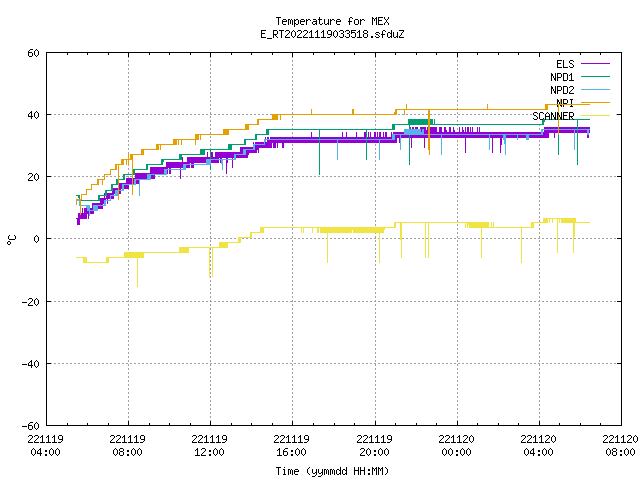Click the ELS legend label
Screen dimensions: 640x480
coord(565,64)
